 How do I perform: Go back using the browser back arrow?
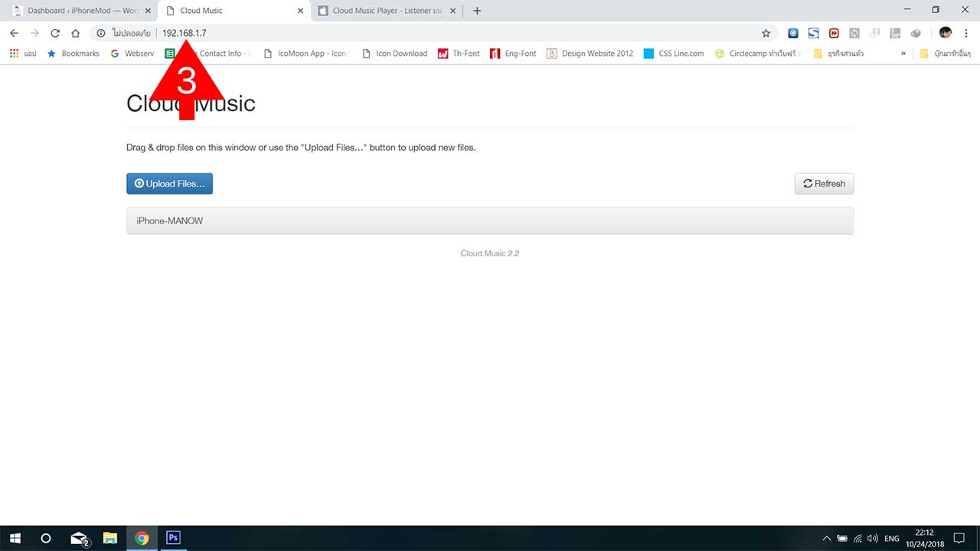[14, 33]
